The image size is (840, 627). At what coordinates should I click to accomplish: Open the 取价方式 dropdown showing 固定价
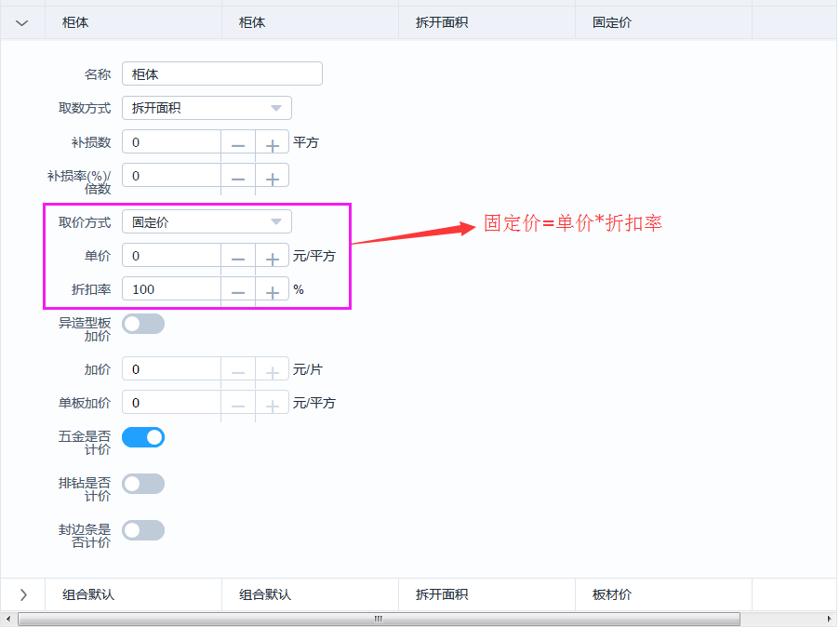tap(207, 221)
